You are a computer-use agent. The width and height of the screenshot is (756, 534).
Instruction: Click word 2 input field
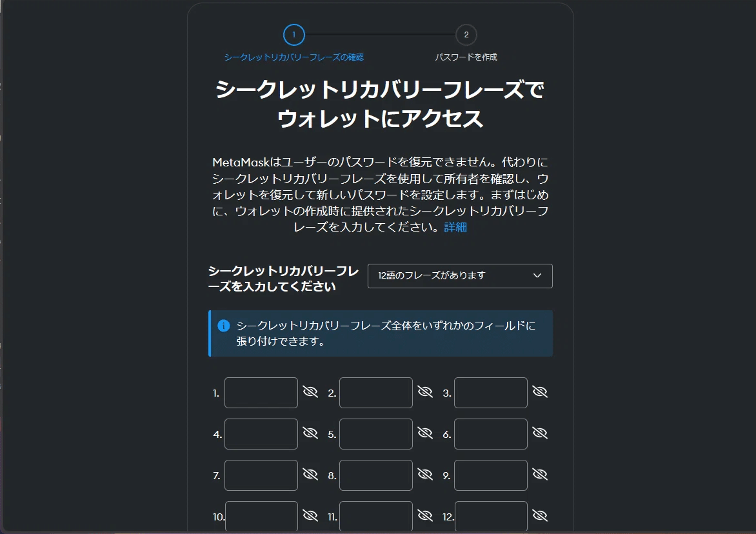coord(375,393)
